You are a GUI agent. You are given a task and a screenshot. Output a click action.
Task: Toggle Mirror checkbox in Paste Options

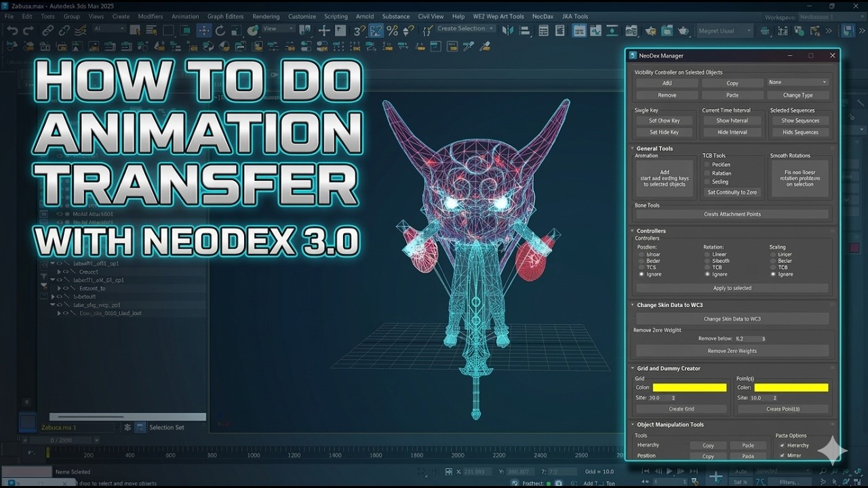(782, 455)
